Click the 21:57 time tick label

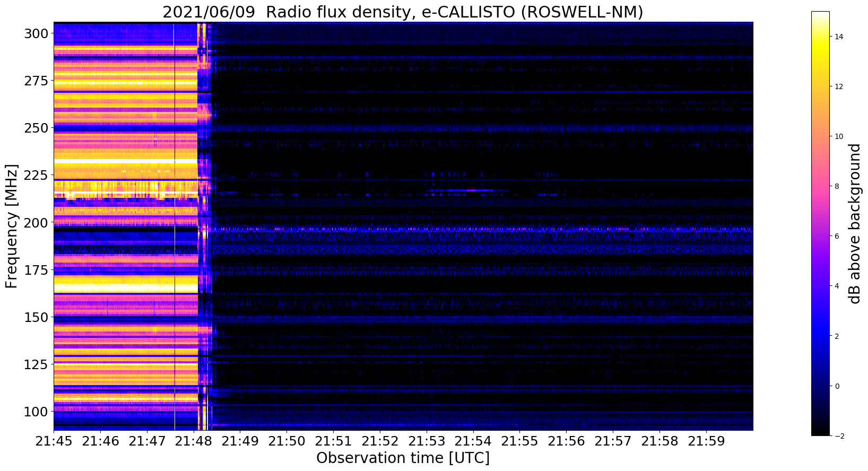point(614,441)
